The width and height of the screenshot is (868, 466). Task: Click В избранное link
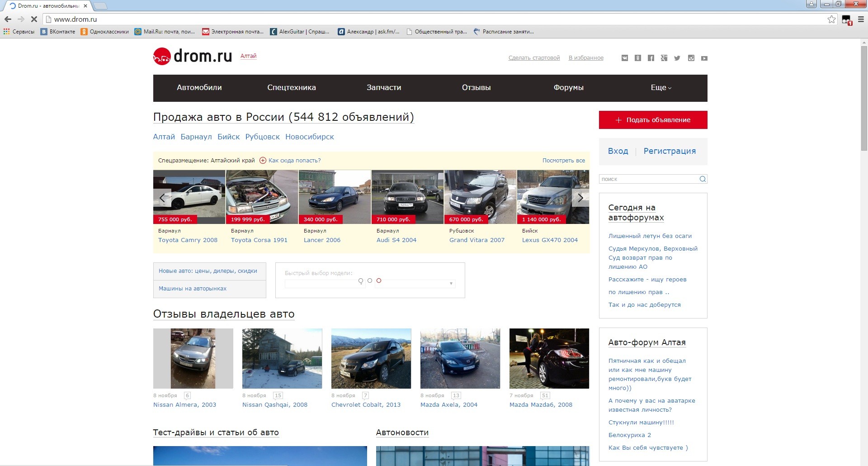point(586,58)
